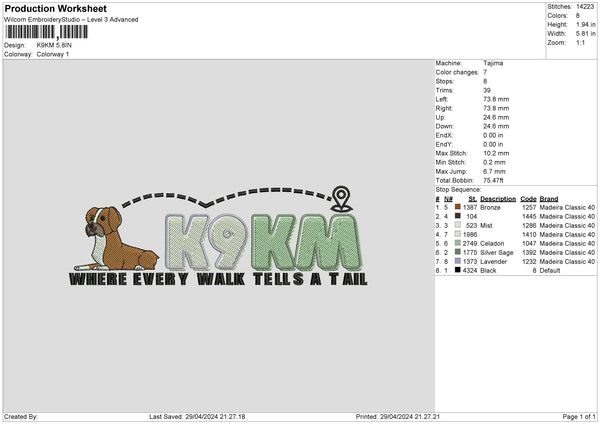Click thread code '1257' in the Bronze row
Screen dimensions: 600x424
(x=529, y=207)
